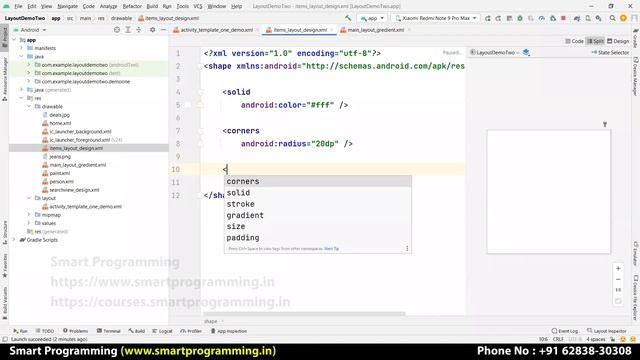Open the Navigate menu
The image size is (640, 360).
tap(67, 6)
